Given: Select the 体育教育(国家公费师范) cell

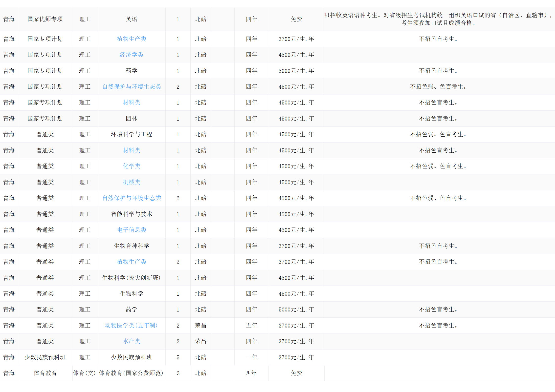Looking at the screenshot, I should point(131,373).
